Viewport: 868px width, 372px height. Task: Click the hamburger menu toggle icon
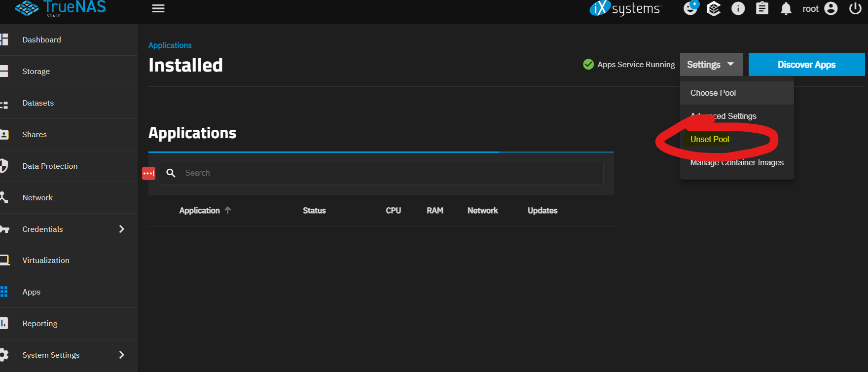click(x=158, y=9)
